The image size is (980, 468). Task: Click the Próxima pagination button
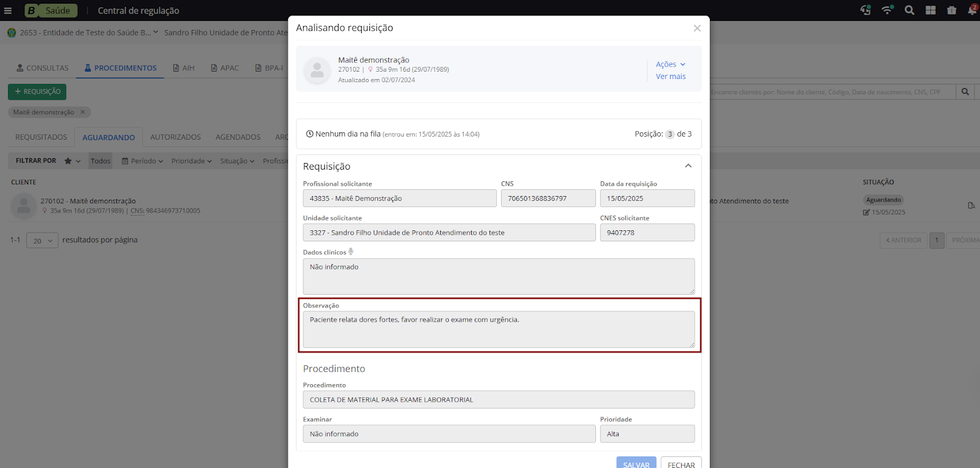965,240
